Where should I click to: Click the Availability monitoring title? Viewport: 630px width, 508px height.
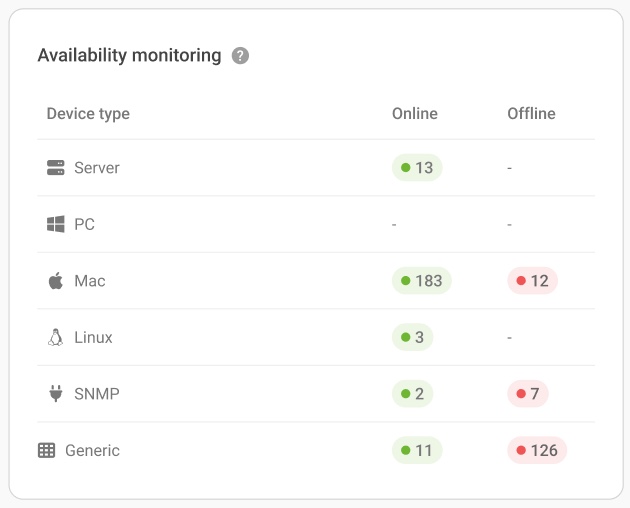point(129,55)
